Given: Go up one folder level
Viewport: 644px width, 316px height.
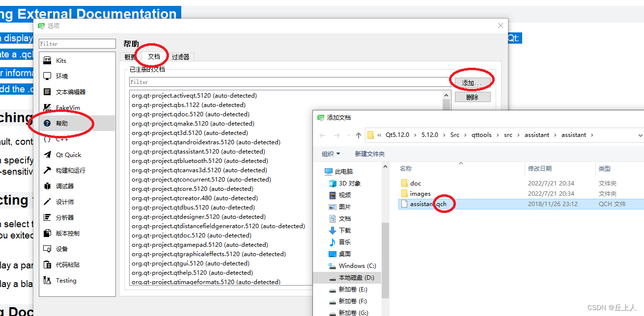Looking at the screenshot, I should [358, 135].
